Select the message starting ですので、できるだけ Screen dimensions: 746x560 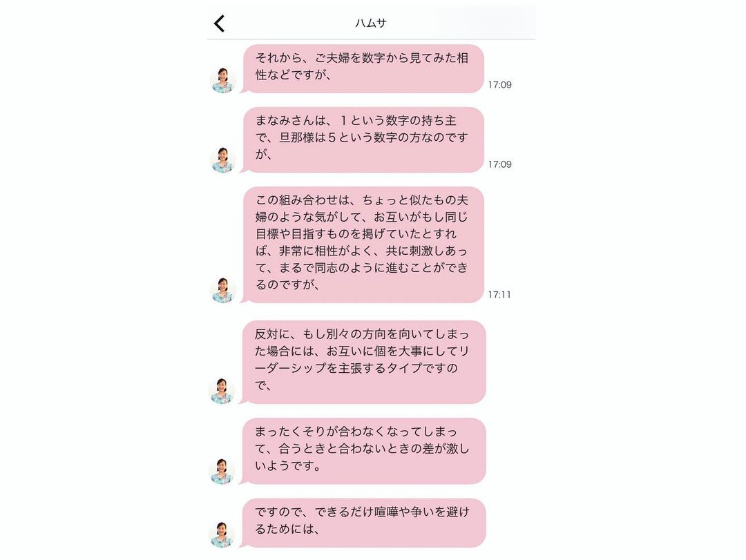[x=363, y=523]
